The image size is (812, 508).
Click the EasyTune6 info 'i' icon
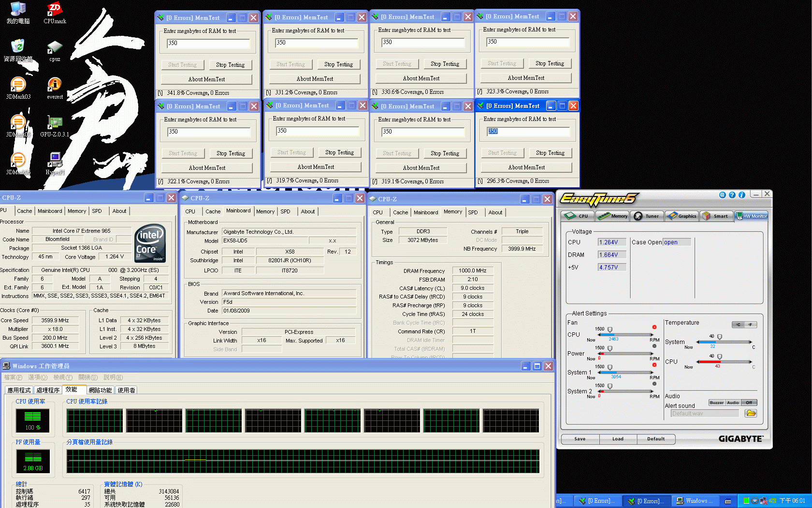pyautogui.click(x=741, y=195)
